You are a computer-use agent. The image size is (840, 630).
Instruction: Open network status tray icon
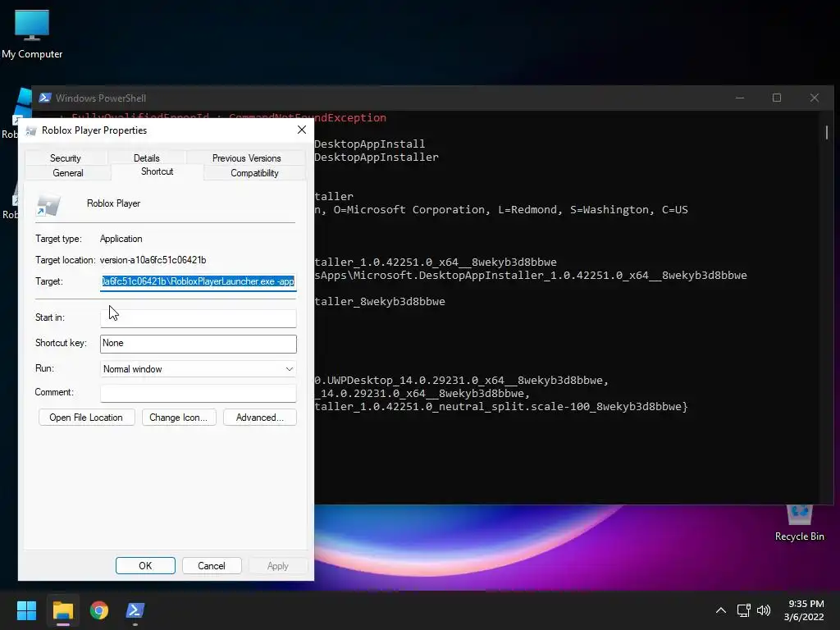pyautogui.click(x=743, y=610)
